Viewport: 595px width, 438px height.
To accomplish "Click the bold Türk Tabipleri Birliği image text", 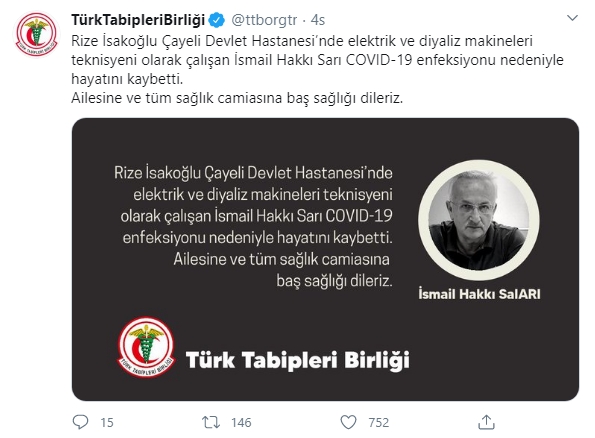I will click(x=298, y=360).
